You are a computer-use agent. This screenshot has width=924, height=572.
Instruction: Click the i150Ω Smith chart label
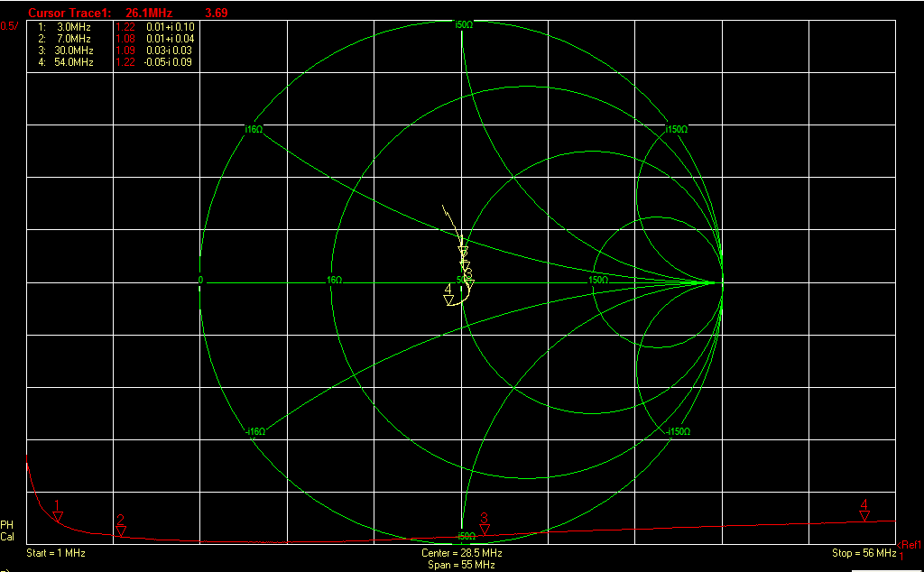click(676, 130)
